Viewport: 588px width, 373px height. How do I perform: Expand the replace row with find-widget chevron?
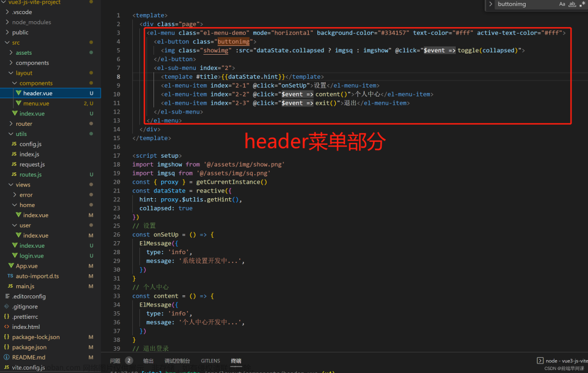tap(490, 4)
